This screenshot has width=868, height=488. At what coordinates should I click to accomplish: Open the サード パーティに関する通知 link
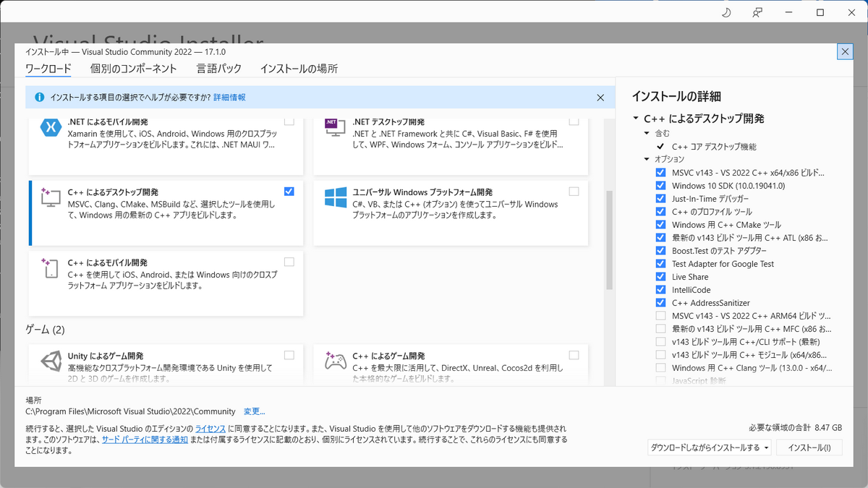pyautogui.click(x=145, y=440)
